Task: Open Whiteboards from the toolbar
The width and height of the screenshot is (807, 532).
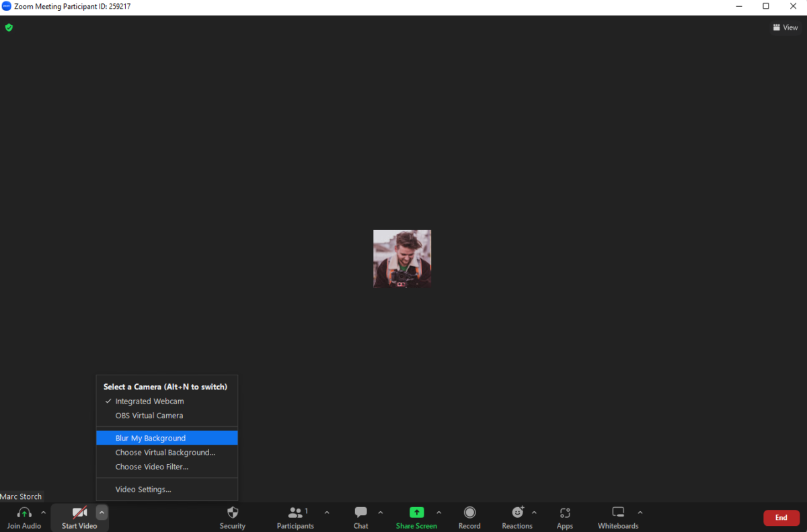Action: (x=618, y=513)
